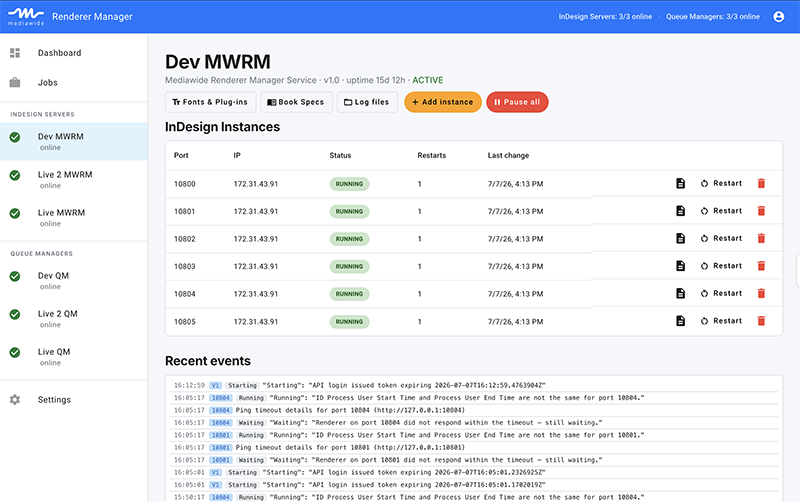Select port cell 10802

[185, 239]
